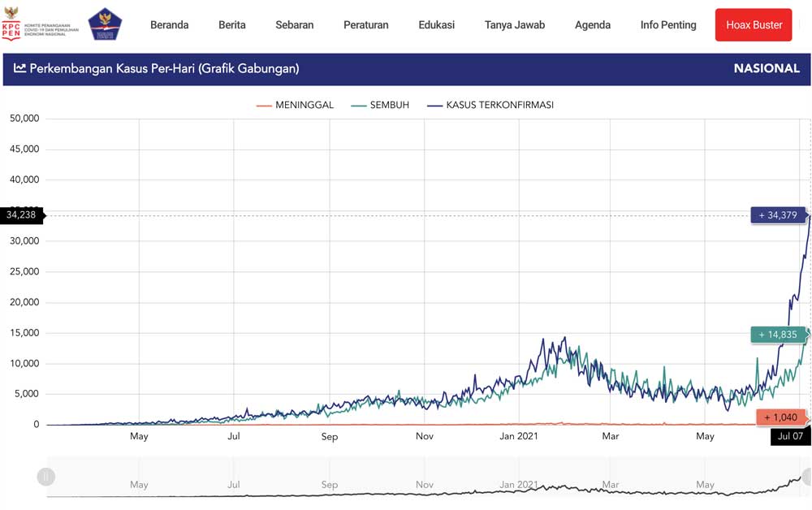This screenshot has width=812, height=510.
Task: Toggle the MENINGGAL series in legend
Action: coord(295,105)
